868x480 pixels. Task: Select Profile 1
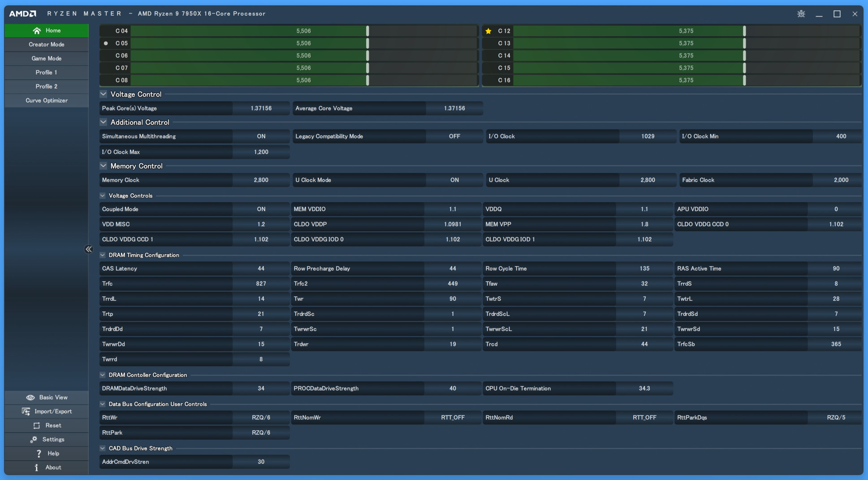(x=47, y=72)
